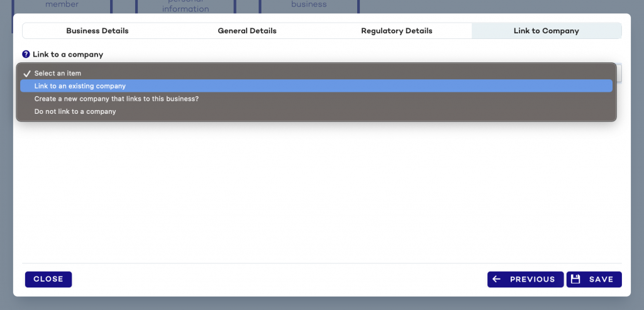This screenshot has width=644, height=310.
Task: Open the Business Details tab
Action: pos(97,31)
